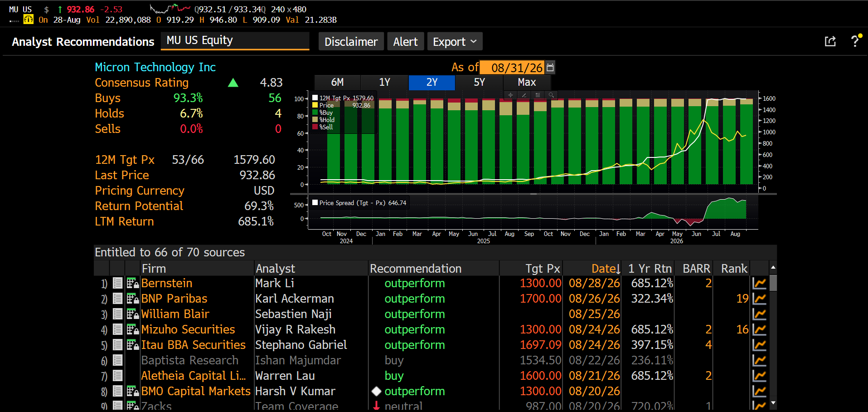This screenshot has width=868, height=412.
Task: Open Aletheia Capital document icon
Action: (x=117, y=376)
